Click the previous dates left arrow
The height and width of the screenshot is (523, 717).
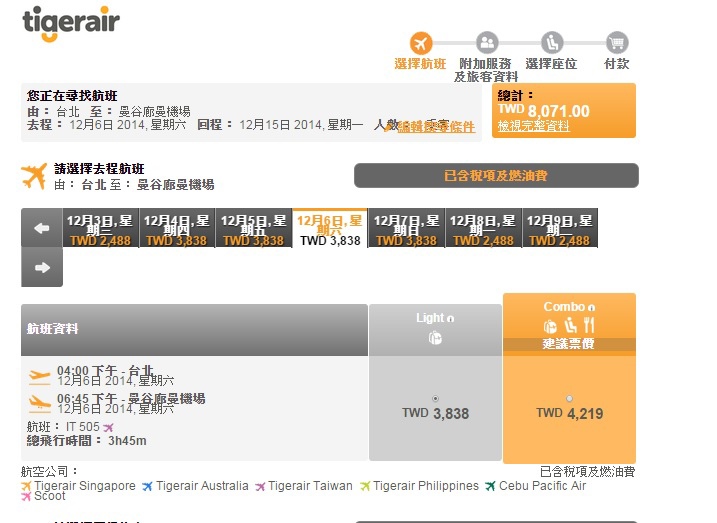coord(42,228)
